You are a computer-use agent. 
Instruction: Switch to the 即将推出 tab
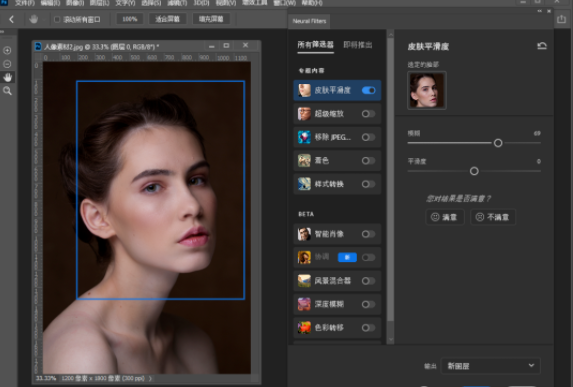(357, 45)
